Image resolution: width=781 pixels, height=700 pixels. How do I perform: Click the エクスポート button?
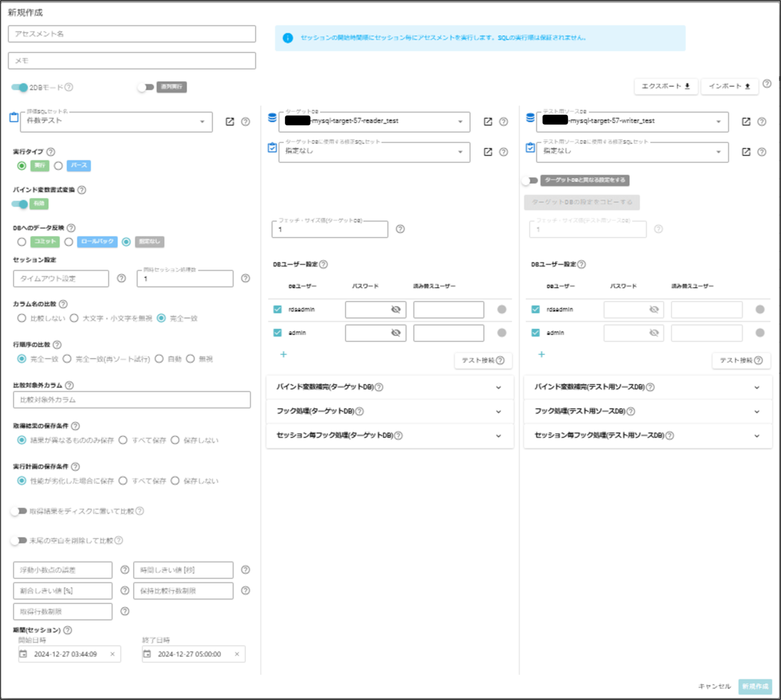(666, 86)
